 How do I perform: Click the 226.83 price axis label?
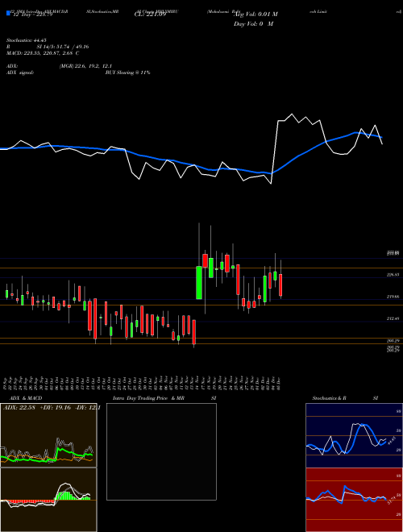click(393, 275)
